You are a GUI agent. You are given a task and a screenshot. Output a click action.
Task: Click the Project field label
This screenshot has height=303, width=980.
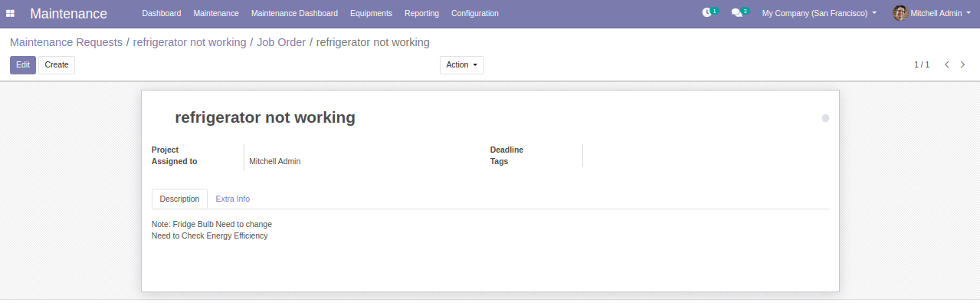(165, 150)
